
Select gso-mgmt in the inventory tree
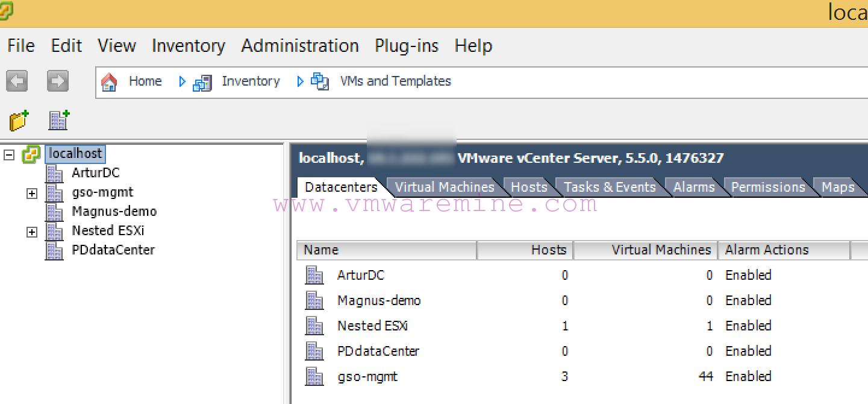click(x=102, y=192)
